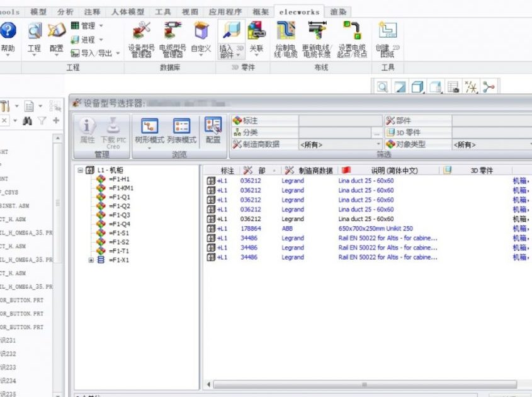Open the 属性 properties icon in selector

coord(87,130)
